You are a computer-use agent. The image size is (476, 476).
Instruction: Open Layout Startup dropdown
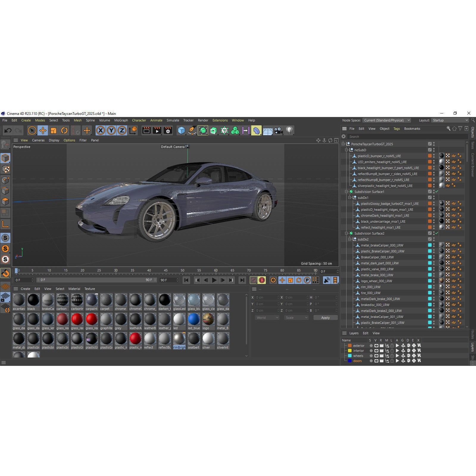click(450, 120)
